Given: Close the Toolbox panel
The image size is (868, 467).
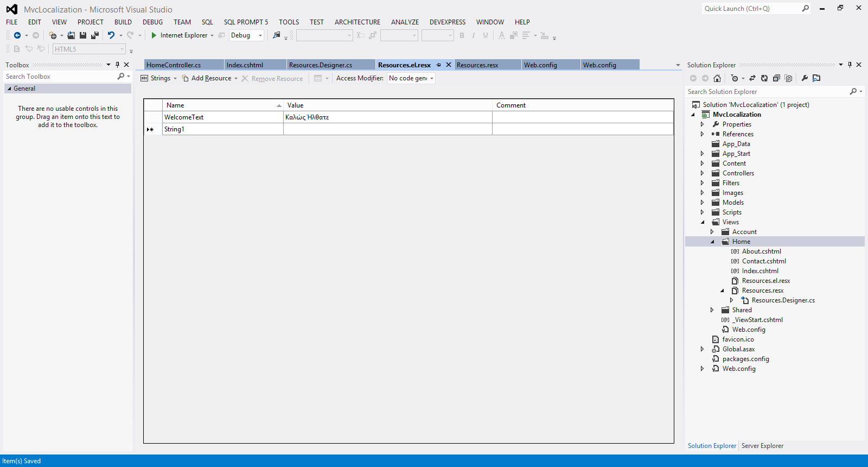Looking at the screenshot, I should [x=126, y=65].
